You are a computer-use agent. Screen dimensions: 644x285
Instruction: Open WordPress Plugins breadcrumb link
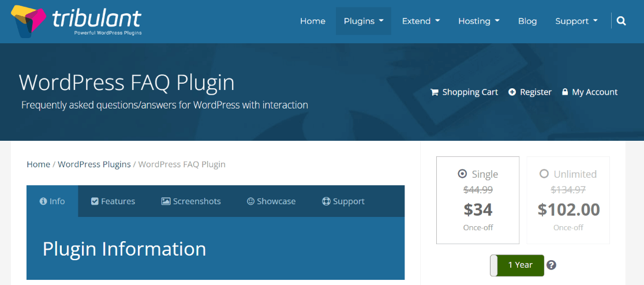(x=94, y=164)
